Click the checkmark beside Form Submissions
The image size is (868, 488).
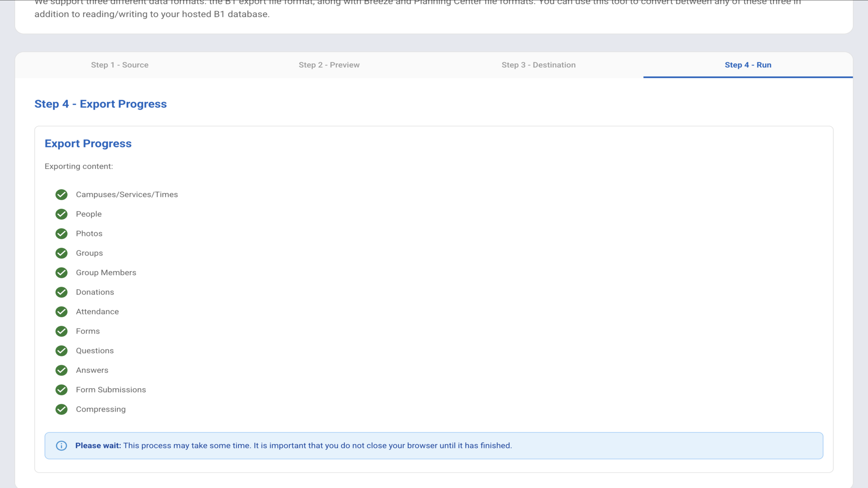(61, 390)
